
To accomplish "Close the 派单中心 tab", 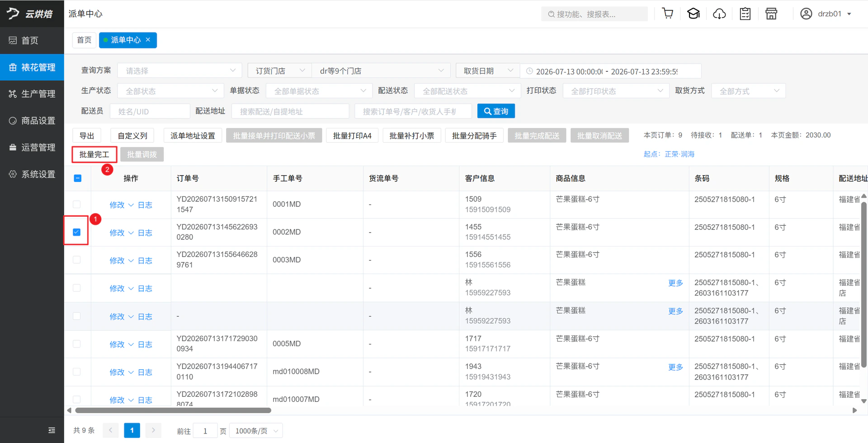I will click(x=148, y=40).
